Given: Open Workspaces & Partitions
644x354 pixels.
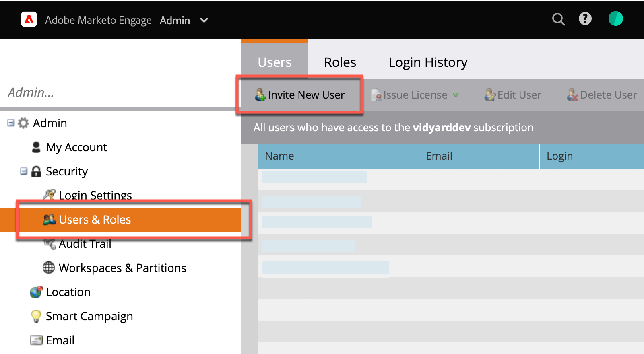Looking at the screenshot, I should point(122,268).
